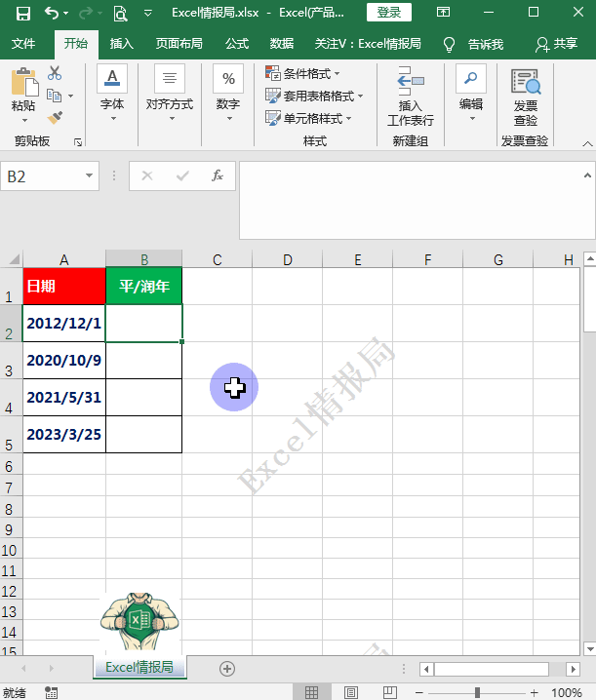Screen dimensions: 596x700
Task: Collapse the formula bar with its arrow
Action: coord(587,175)
